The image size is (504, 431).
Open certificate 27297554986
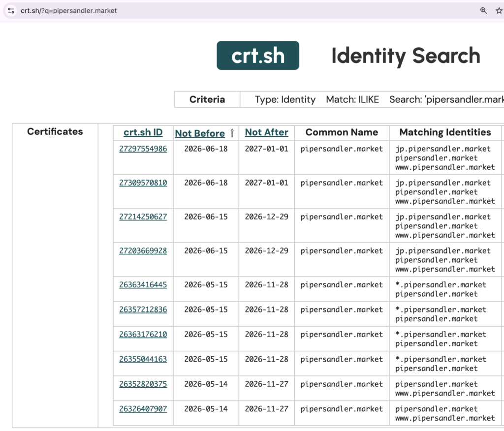(x=143, y=149)
